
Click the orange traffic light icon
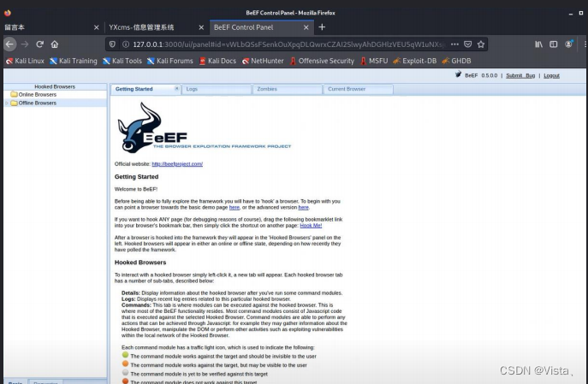point(125,363)
